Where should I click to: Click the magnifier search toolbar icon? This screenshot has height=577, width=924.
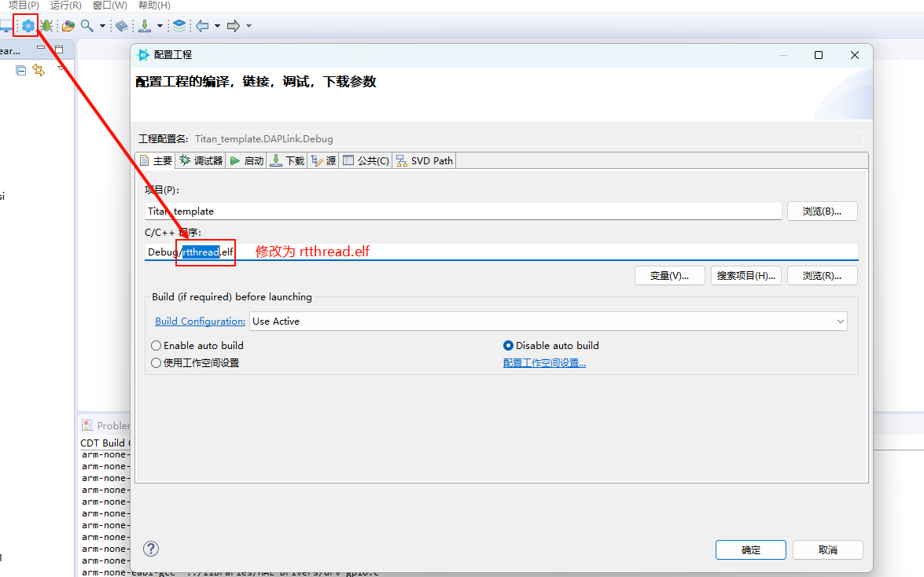coord(87,26)
